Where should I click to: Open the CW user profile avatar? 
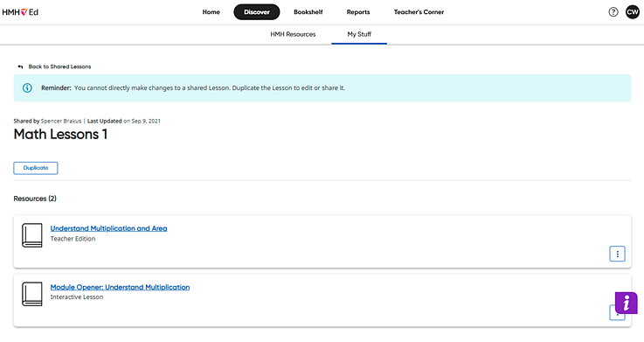pos(633,12)
